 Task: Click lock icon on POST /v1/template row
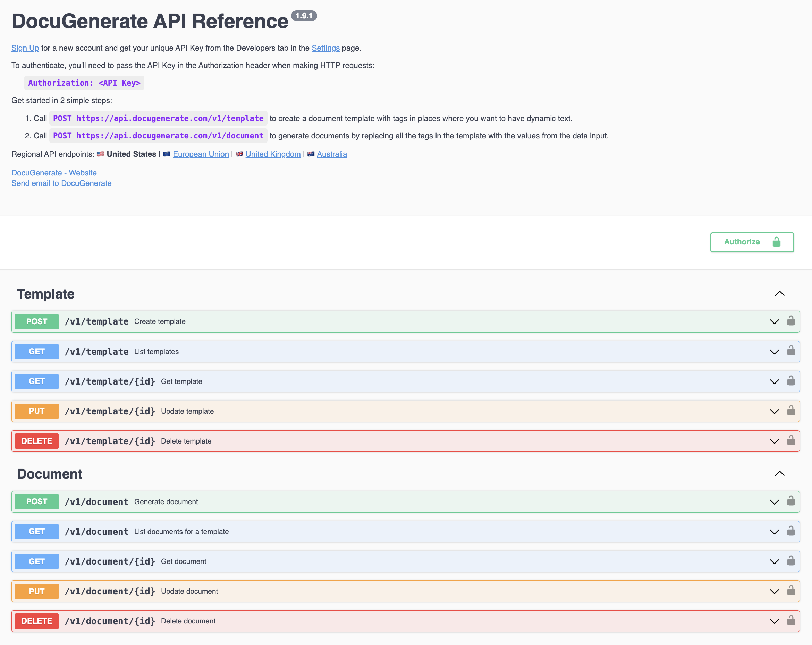(791, 321)
